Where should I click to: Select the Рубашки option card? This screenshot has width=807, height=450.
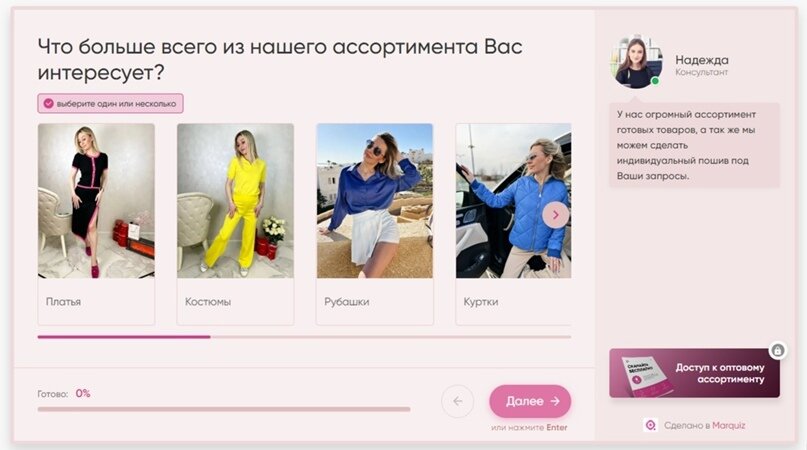(x=375, y=224)
